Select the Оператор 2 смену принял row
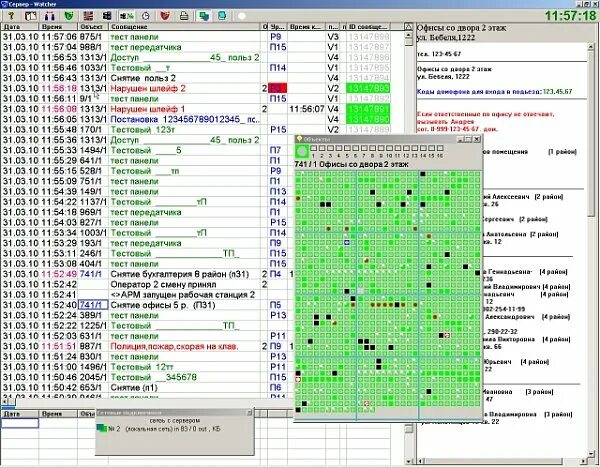600x468 pixels. point(147,284)
